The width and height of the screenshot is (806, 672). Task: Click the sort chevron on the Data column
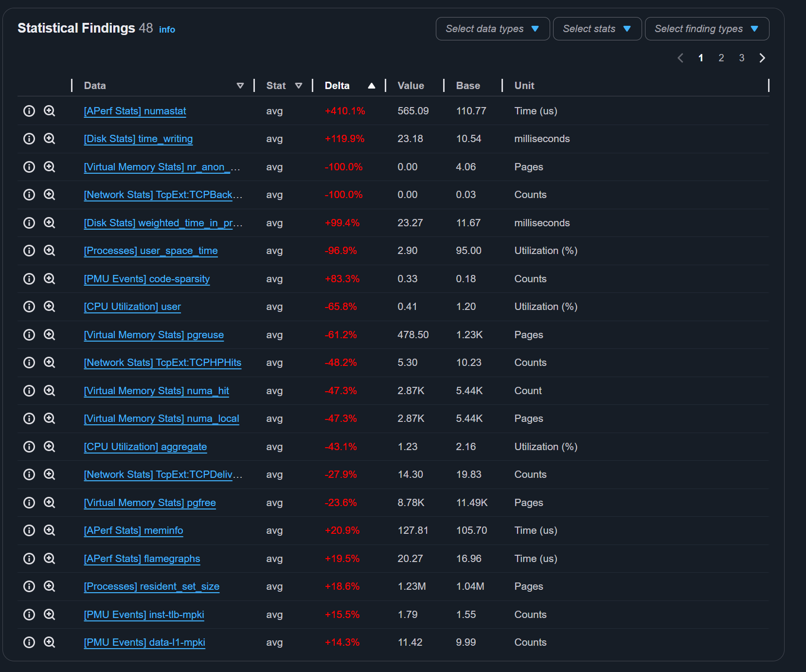(x=240, y=85)
